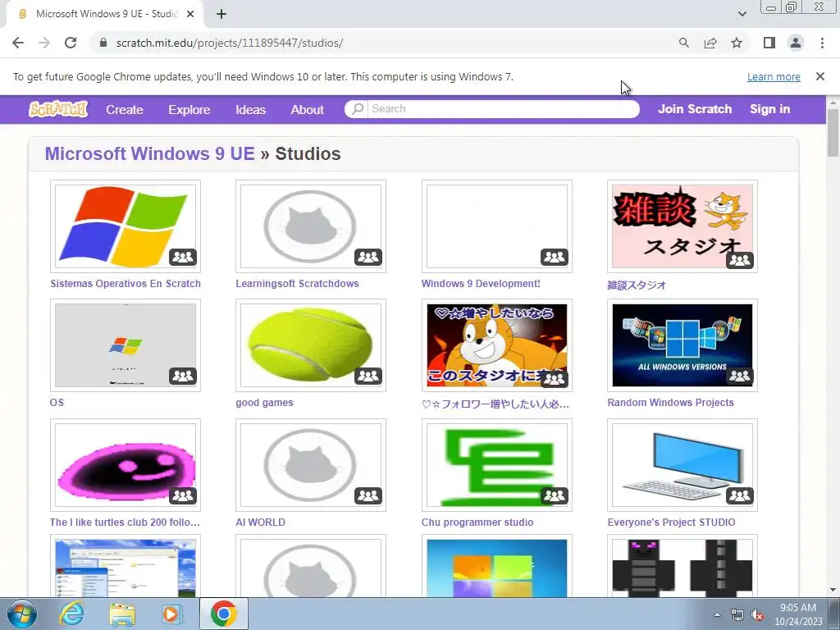Screen dimensions: 840x630
Task: Click the muted volume tray icon
Action: click(756, 614)
